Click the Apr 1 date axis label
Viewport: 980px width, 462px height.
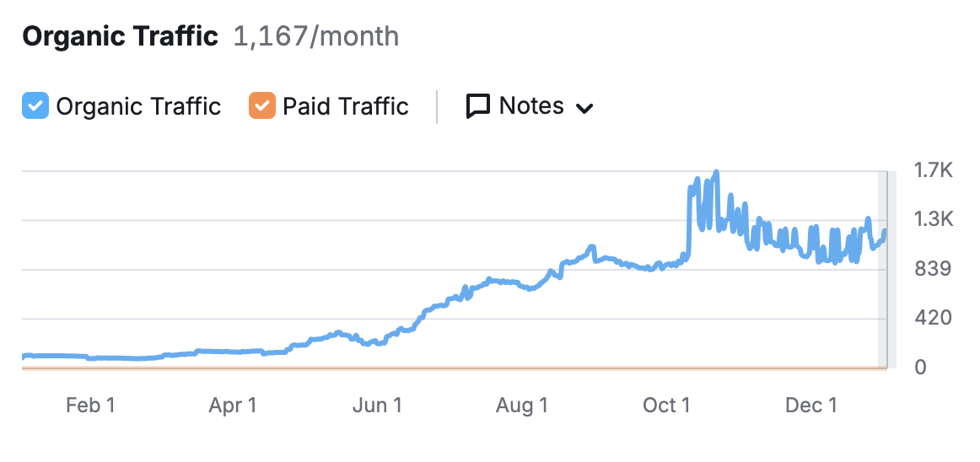coord(233,406)
